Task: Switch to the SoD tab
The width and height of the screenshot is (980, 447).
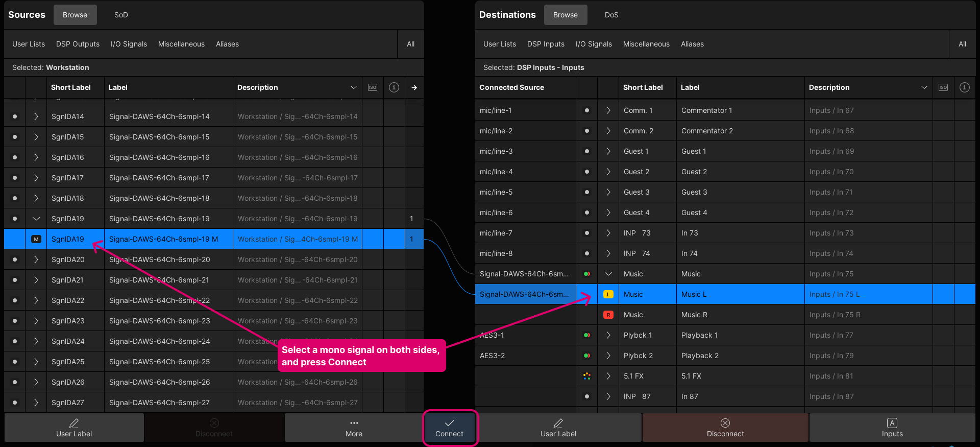Action: 121,15
